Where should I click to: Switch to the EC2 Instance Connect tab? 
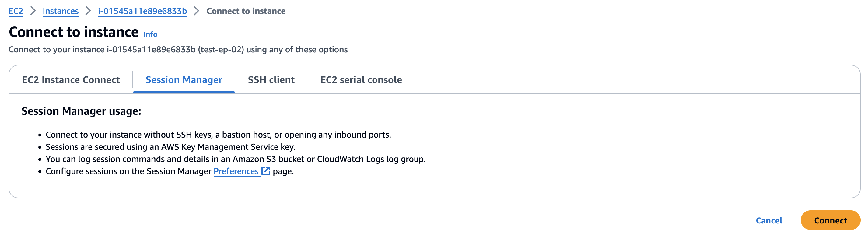71,80
